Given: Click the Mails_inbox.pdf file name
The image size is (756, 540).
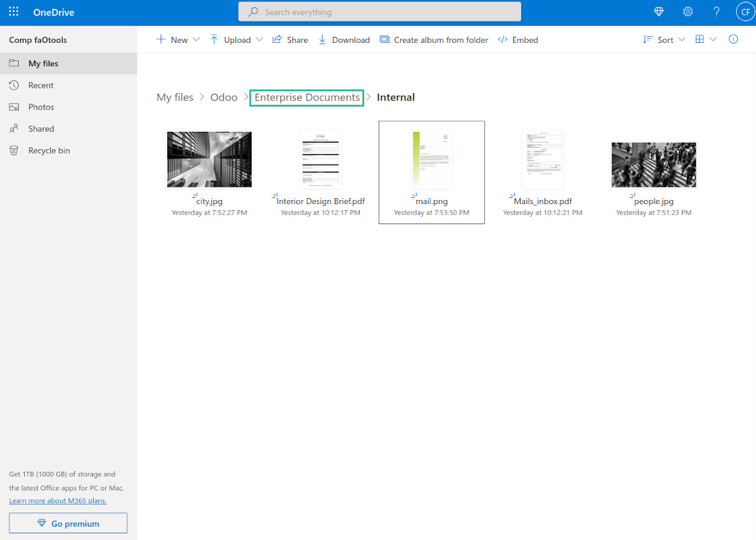Looking at the screenshot, I should [x=543, y=201].
